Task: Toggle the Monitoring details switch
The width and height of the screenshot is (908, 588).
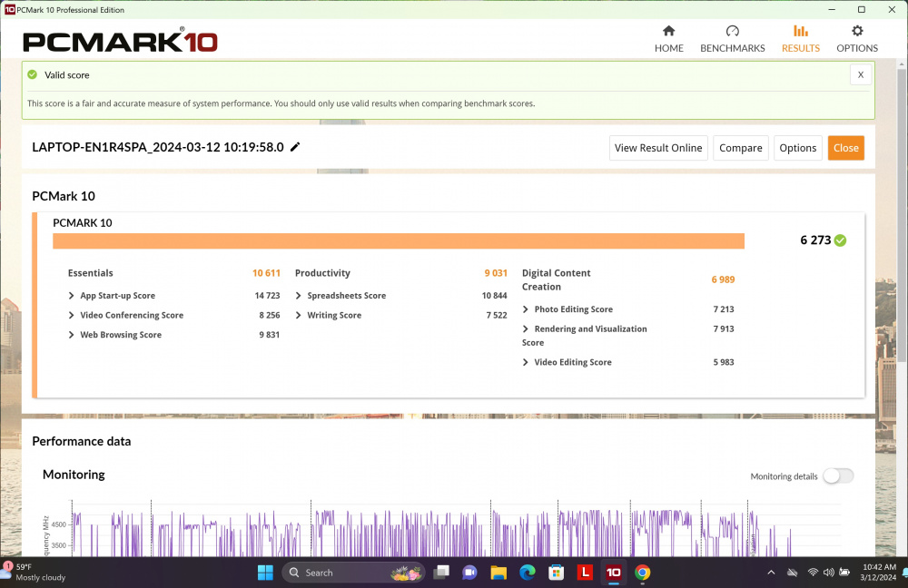Action: pos(838,476)
